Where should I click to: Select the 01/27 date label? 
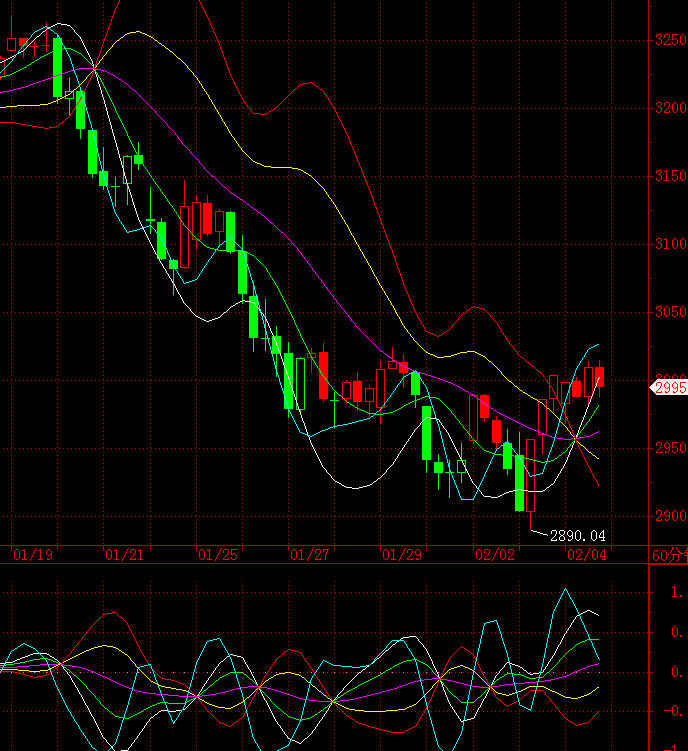310,555
